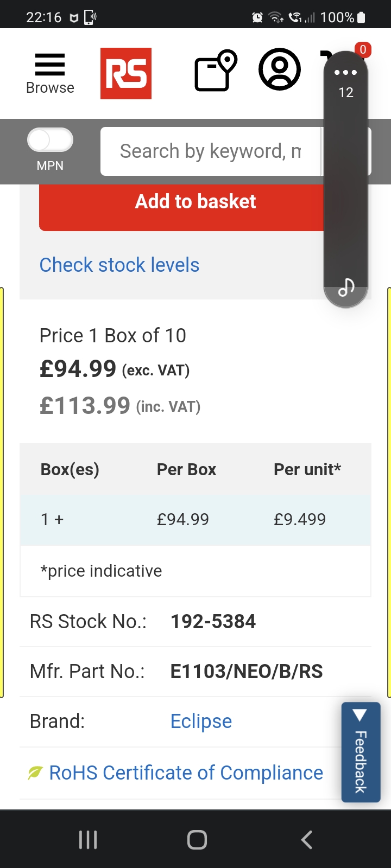Expand the Feedback side tab

361,752
